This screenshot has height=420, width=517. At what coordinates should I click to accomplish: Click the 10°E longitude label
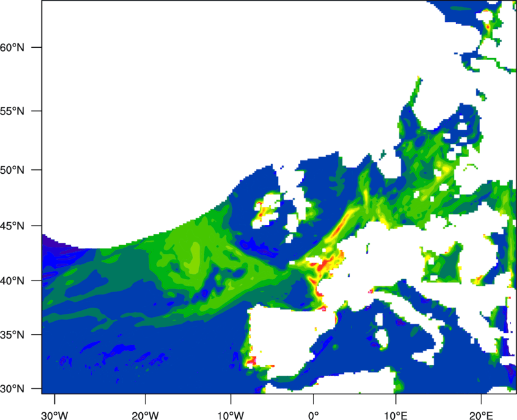[396, 415]
